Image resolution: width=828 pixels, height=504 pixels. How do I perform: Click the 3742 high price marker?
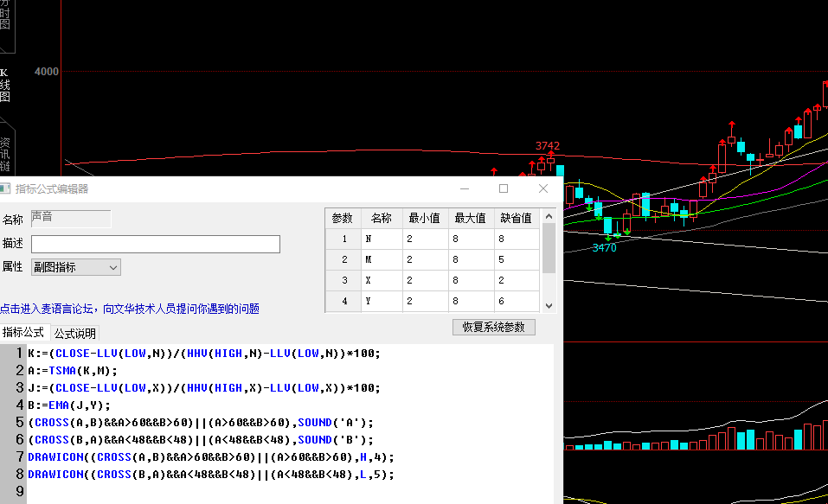tap(548, 146)
